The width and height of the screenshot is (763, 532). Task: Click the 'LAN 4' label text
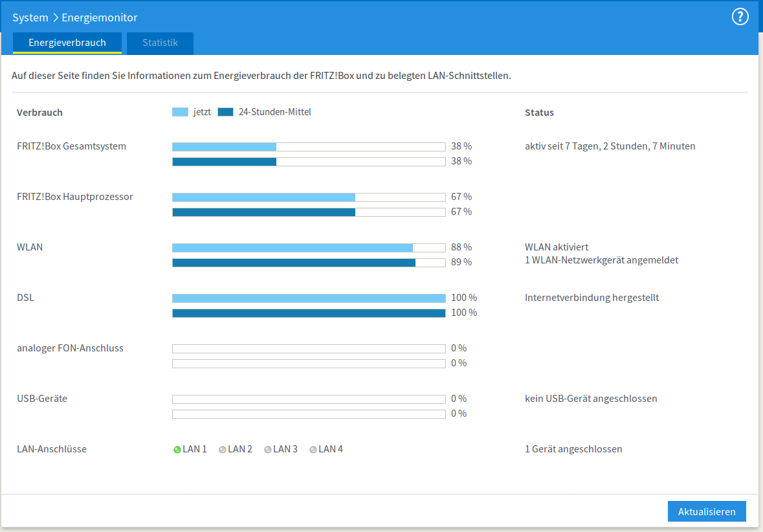tap(331, 449)
